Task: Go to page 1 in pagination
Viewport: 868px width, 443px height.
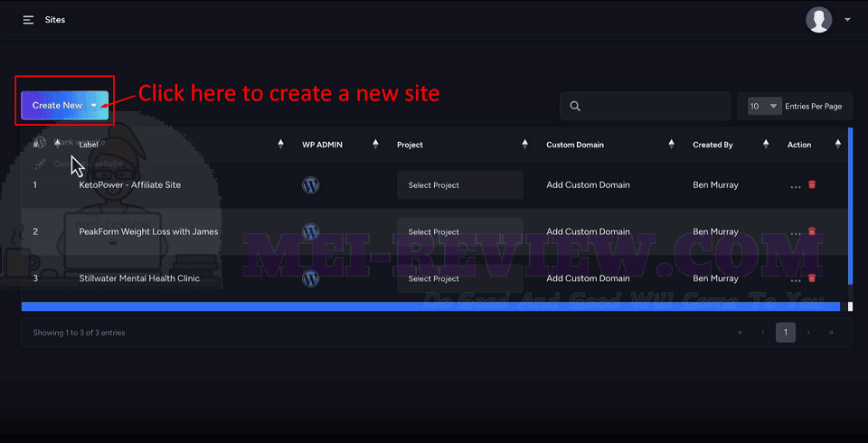Action: coord(786,333)
